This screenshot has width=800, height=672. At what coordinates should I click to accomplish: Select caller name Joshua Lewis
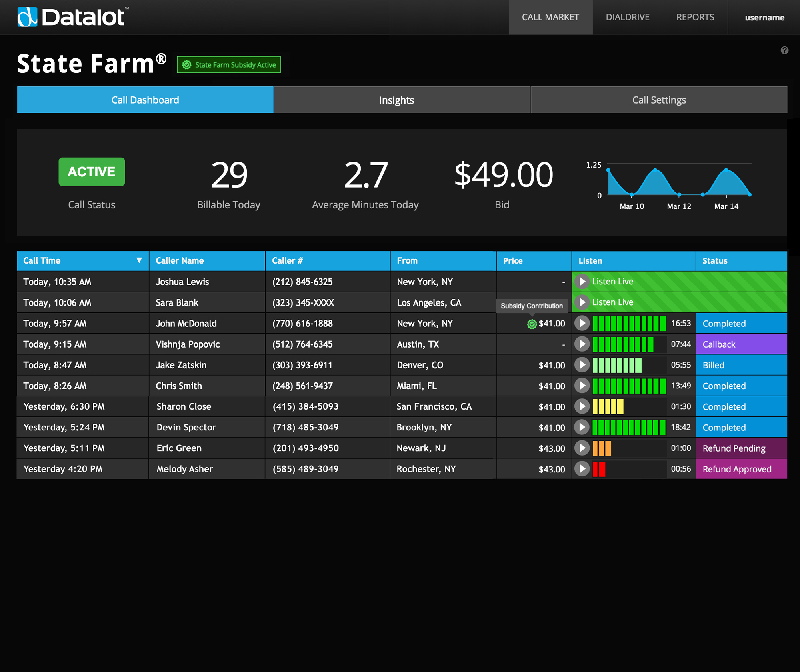(182, 282)
